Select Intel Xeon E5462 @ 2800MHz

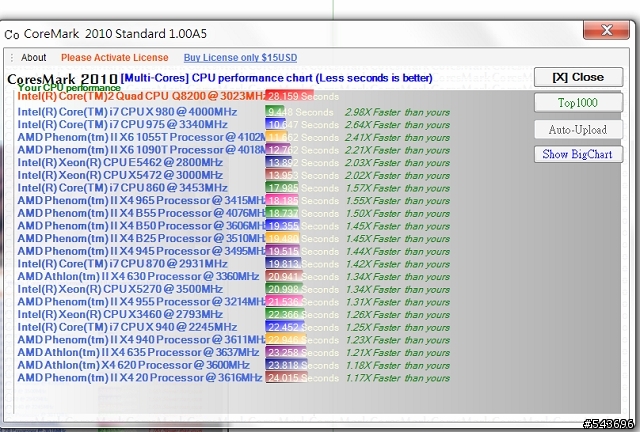(x=120, y=163)
